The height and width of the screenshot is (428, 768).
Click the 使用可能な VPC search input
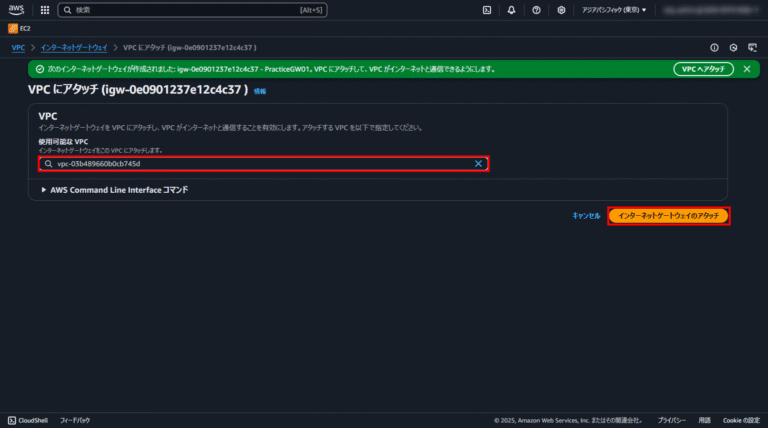260,163
